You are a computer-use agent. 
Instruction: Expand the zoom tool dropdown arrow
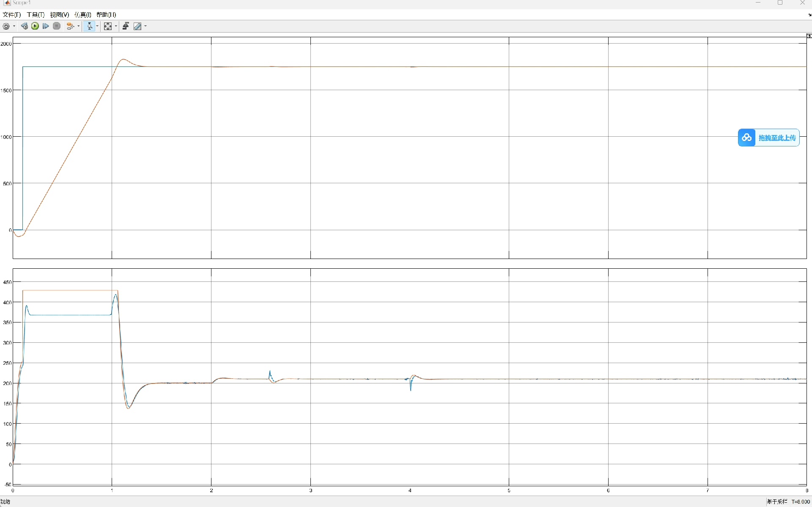tap(98, 26)
